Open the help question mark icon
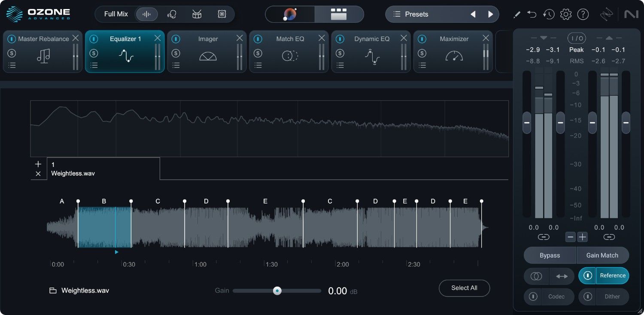644x315 pixels. click(583, 14)
